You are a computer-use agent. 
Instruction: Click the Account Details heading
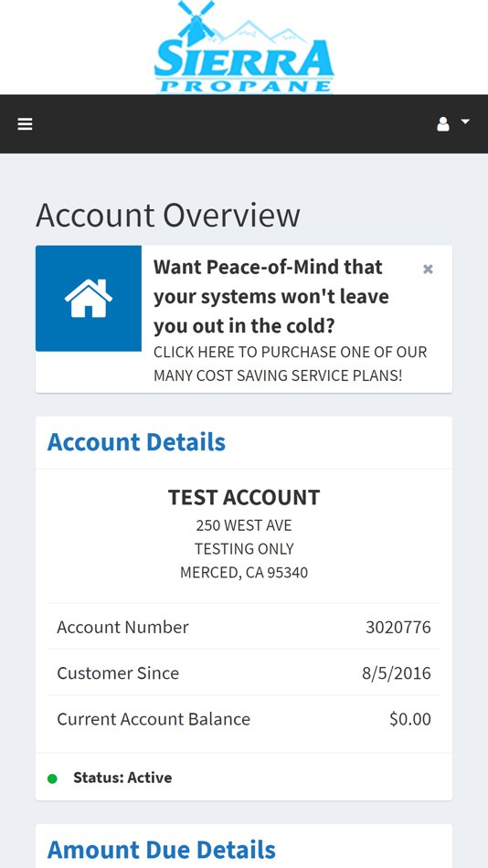[x=136, y=441]
